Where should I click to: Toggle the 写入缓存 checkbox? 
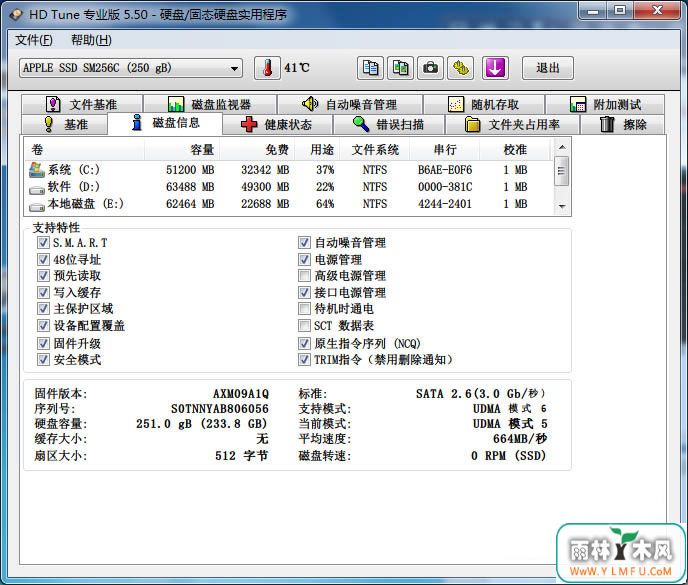click(x=43, y=292)
